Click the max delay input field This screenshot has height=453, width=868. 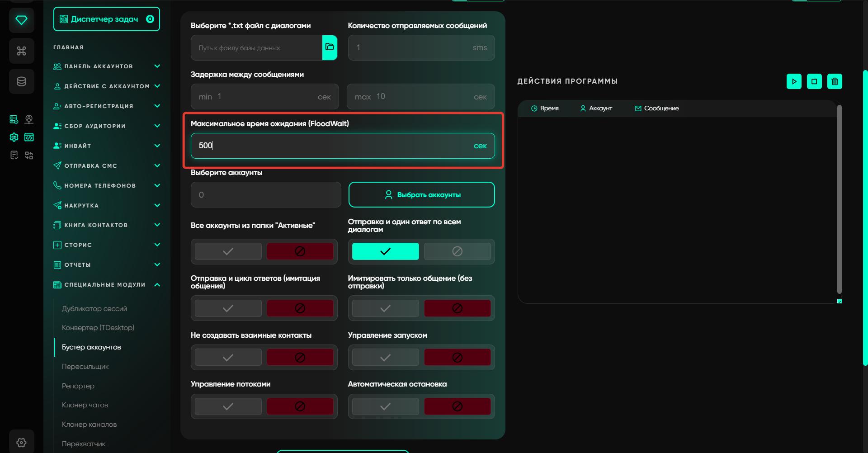coord(420,97)
